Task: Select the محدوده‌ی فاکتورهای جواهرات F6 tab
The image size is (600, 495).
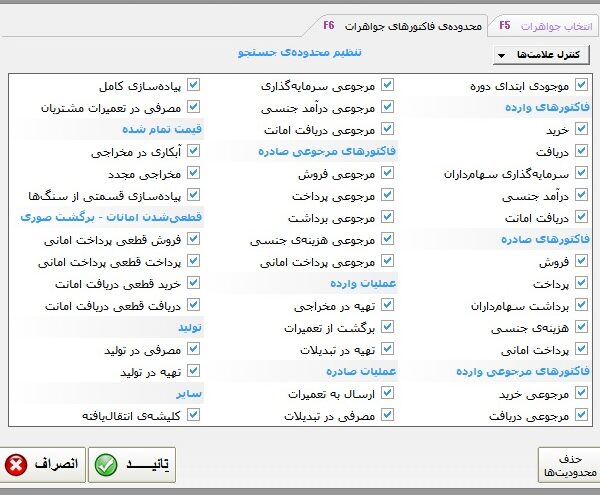Action: point(402,26)
